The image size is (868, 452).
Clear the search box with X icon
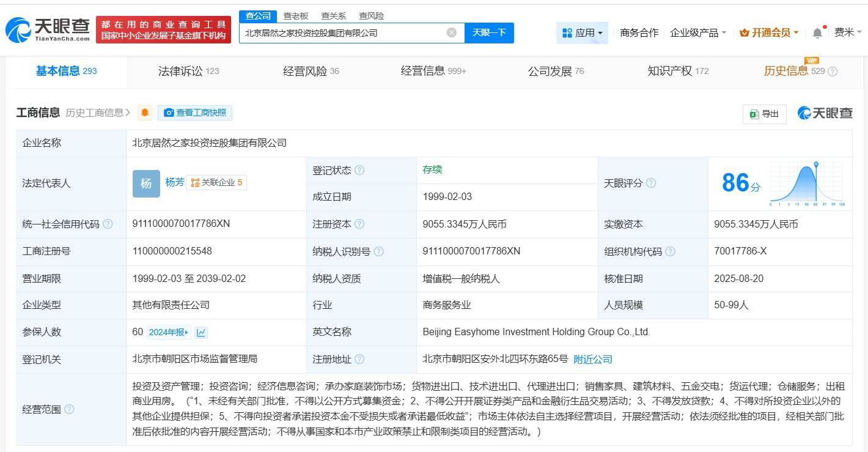coord(451,33)
